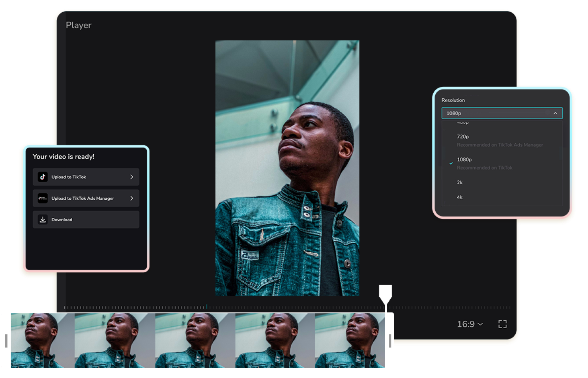Image resolution: width=588 pixels, height=378 pixels.
Task: Choose 2k from the resolution list
Action: click(459, 182)
